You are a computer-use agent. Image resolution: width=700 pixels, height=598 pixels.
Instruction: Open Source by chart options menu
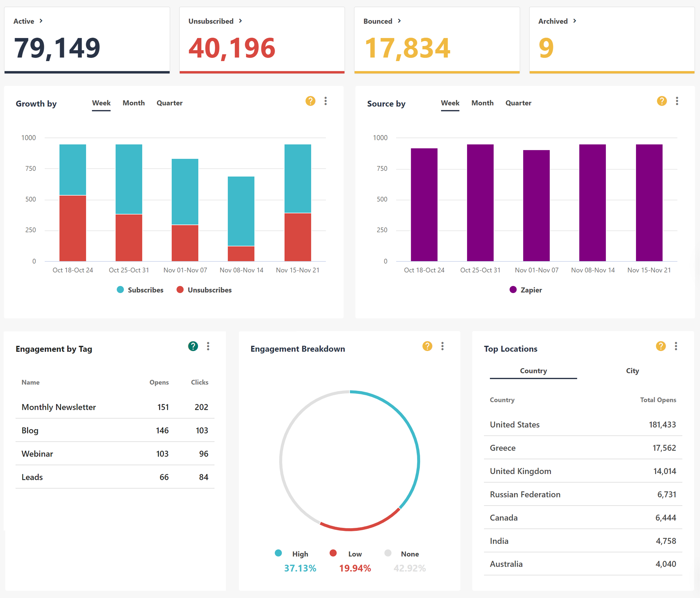(677, 101)
